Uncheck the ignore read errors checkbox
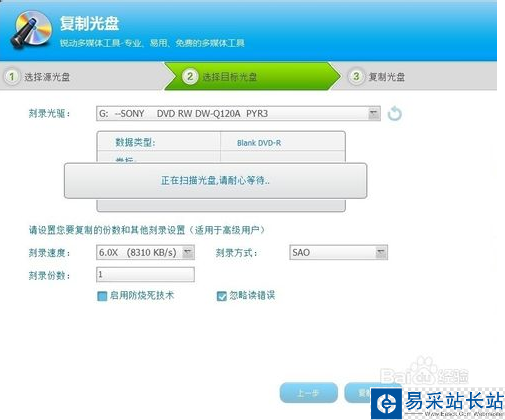505x420 pixels. click(221, 296)
